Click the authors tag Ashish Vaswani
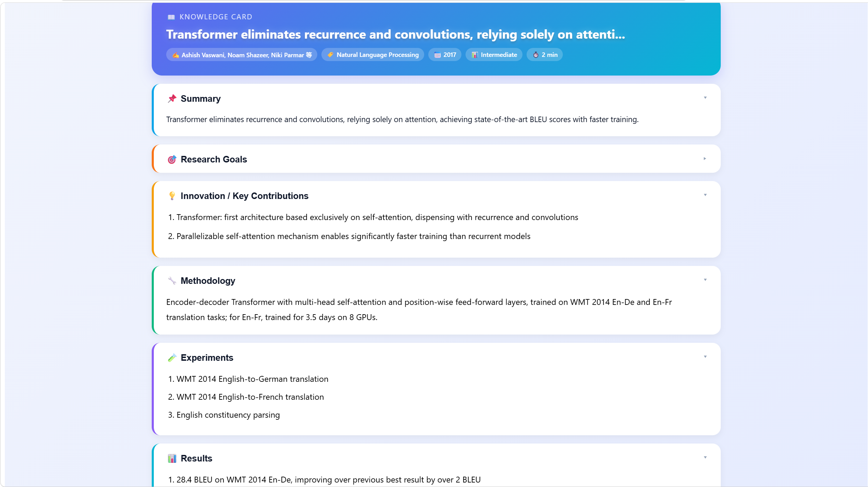This screenshot has width=868, height=487. (242, 55)
